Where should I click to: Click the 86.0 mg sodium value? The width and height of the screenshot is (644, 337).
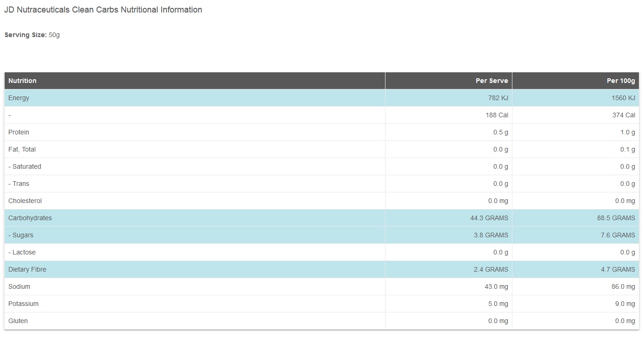(624, 286)
